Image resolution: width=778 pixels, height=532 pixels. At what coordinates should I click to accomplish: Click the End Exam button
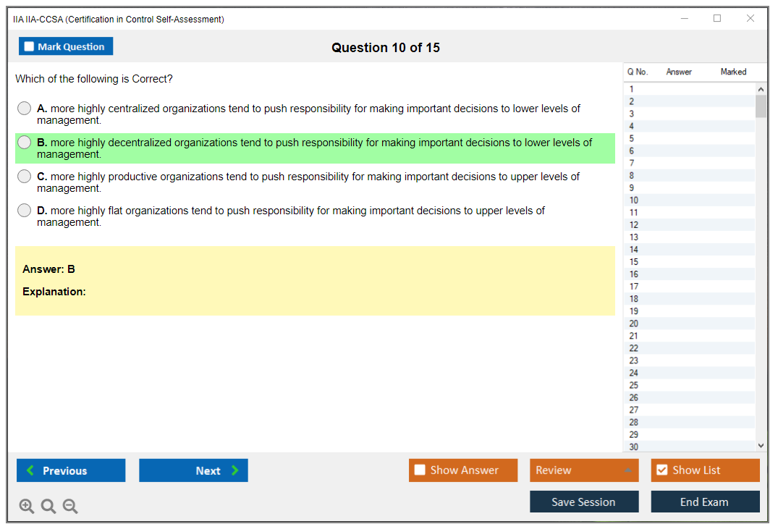click(704, 502)
